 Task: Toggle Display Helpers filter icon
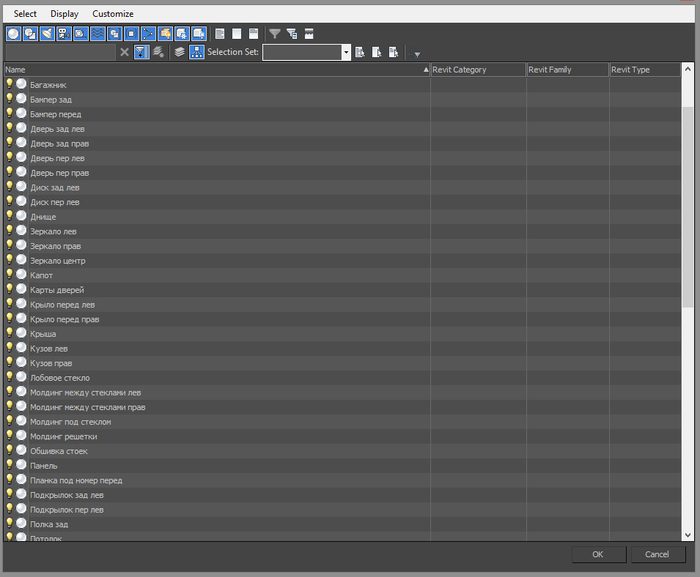pos(81,33)
